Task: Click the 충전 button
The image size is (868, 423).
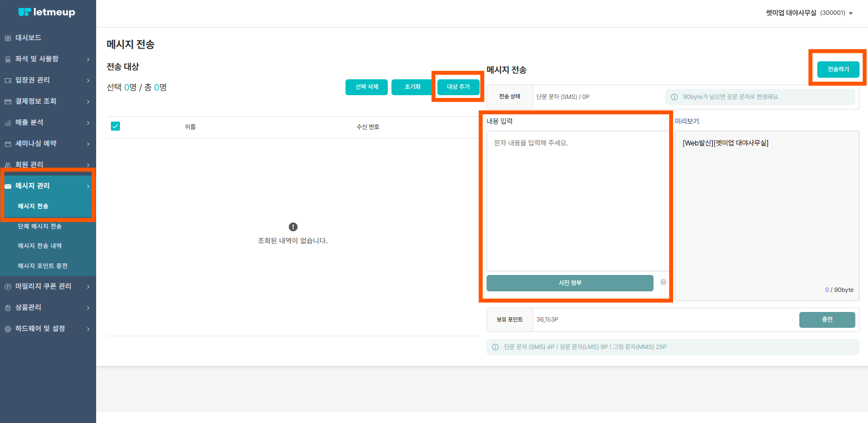Action: click(x=827, y=320)
